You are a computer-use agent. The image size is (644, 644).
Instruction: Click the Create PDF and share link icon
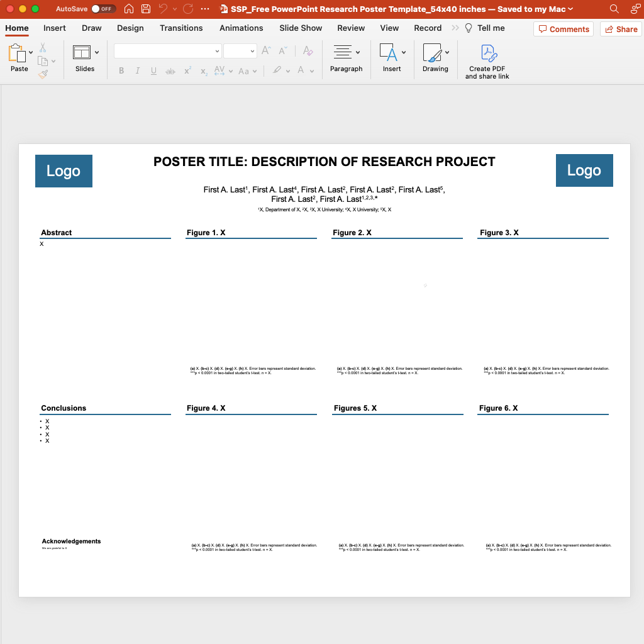click(487, 60)
